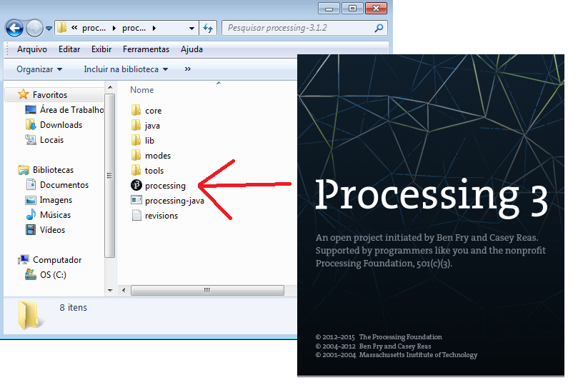
Task: Select the revisions text file icon
Action: [136, 215]
